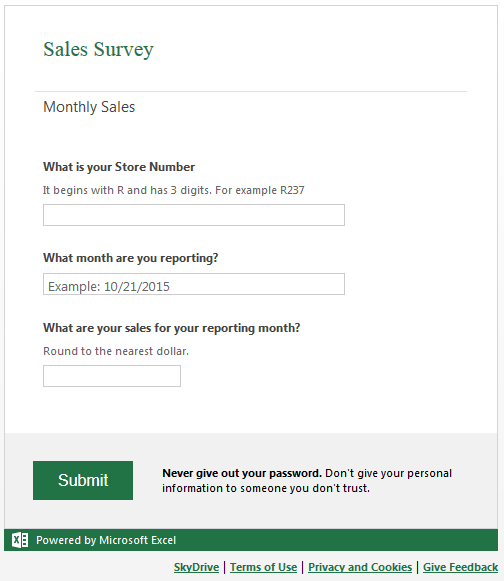Screen dimensions: 504x581
Task: Click the R237 example hint text
Action: coord(173,190)
